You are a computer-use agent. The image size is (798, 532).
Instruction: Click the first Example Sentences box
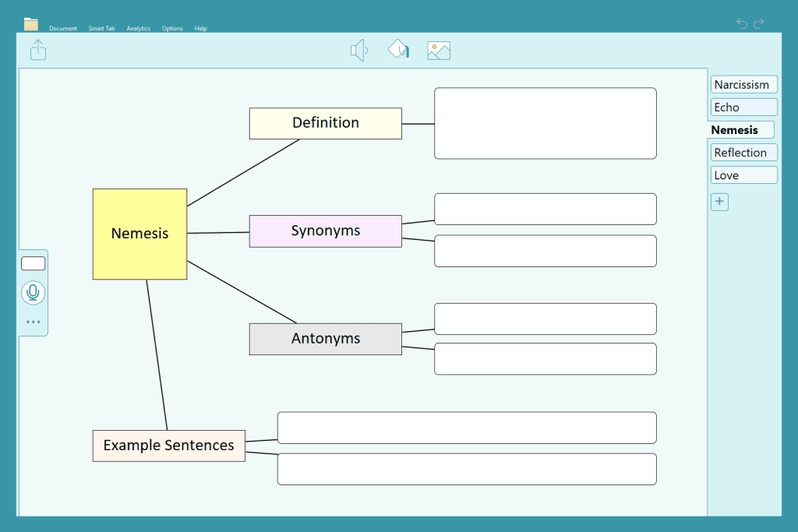tap(468, 428)
